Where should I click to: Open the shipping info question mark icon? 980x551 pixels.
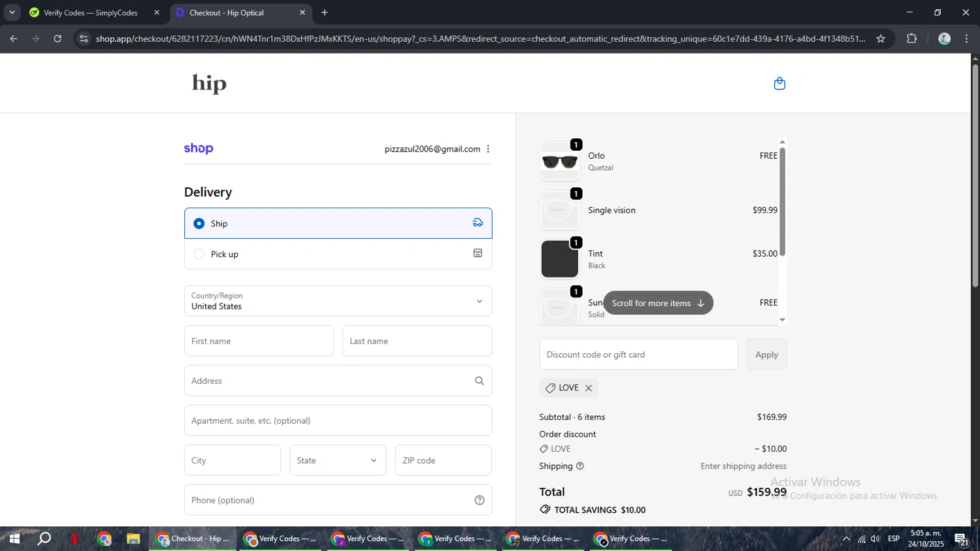(580, 466)
